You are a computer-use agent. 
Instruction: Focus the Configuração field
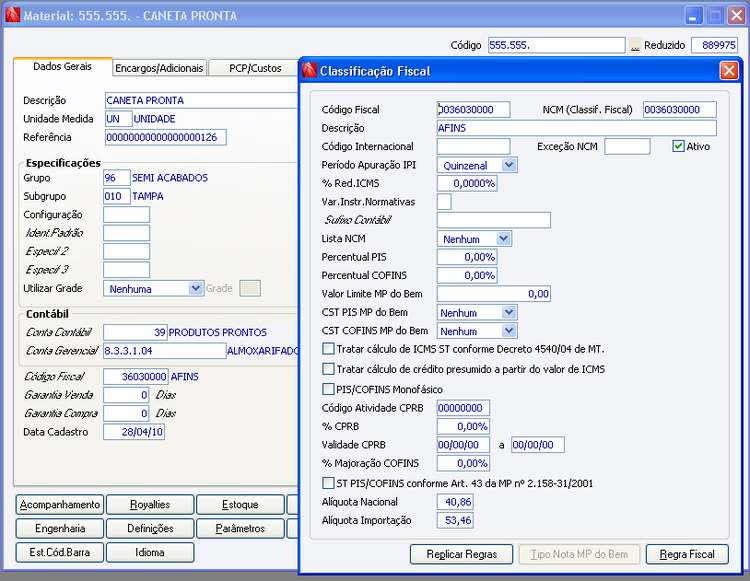click(126, 214)
